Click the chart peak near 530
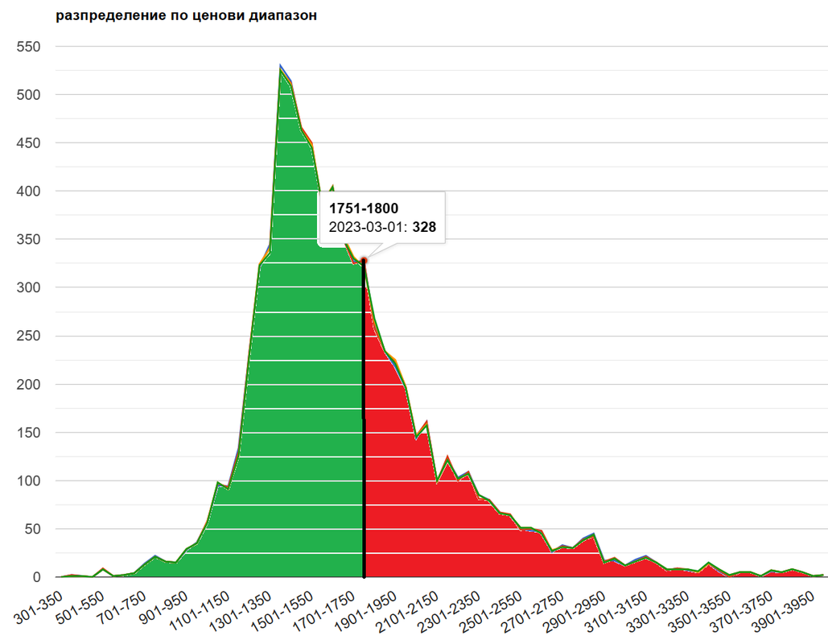The image size is (828, 644). 280,65
